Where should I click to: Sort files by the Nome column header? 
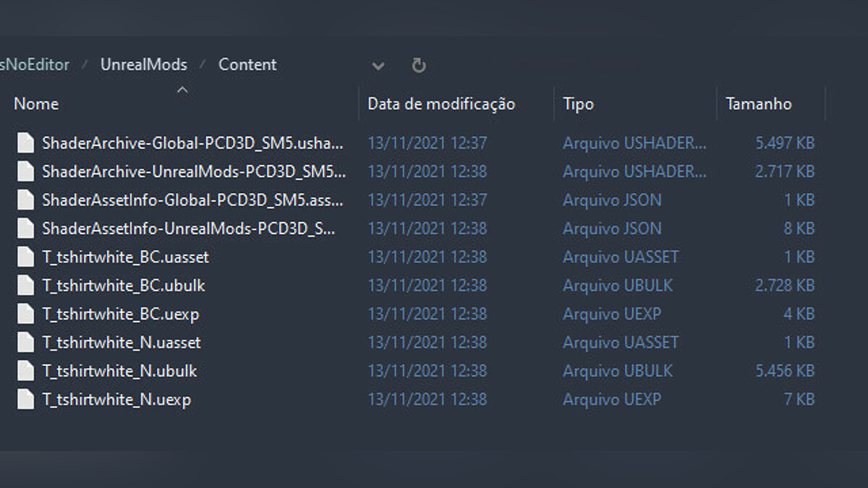pos(36,104)
